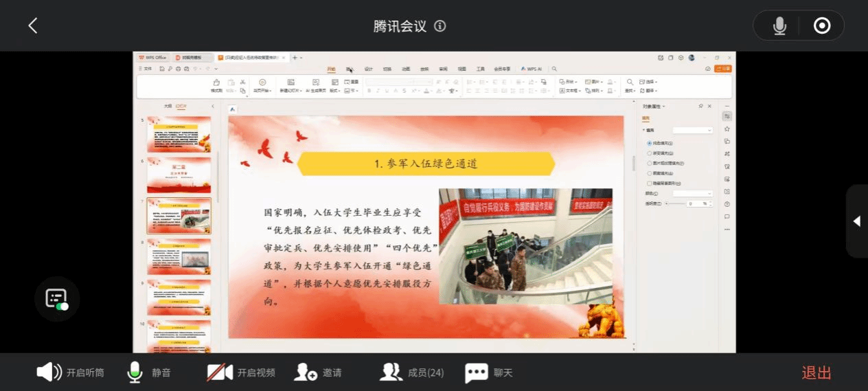Open the meeting info icon beside 腾讯会议
This screenshot has height=391, width=868.
point(440,26)
